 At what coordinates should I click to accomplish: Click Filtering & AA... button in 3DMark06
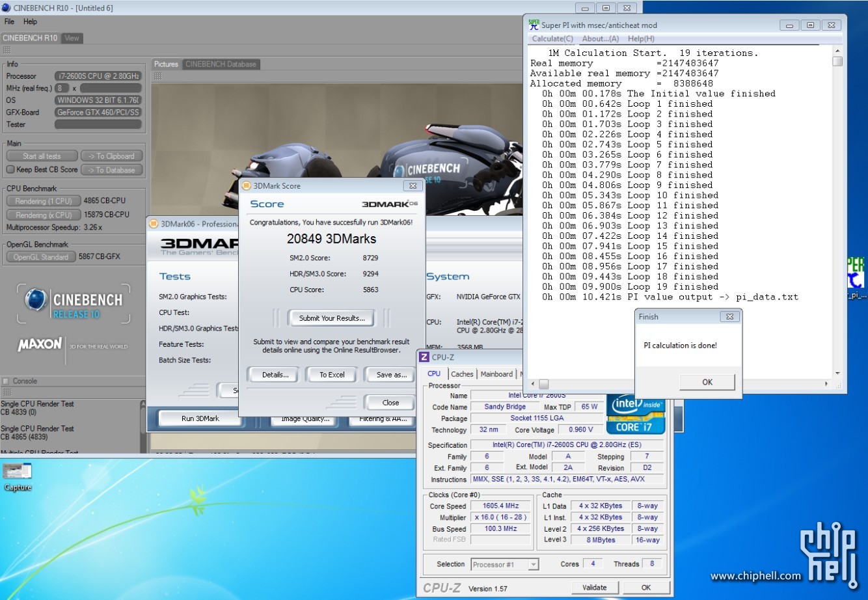tap(383, 418)
